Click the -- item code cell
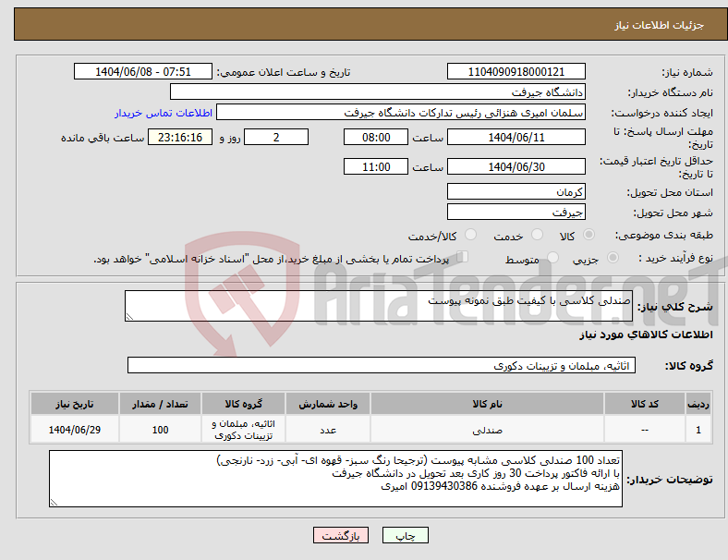728x560 pixels. coord(645,430)
